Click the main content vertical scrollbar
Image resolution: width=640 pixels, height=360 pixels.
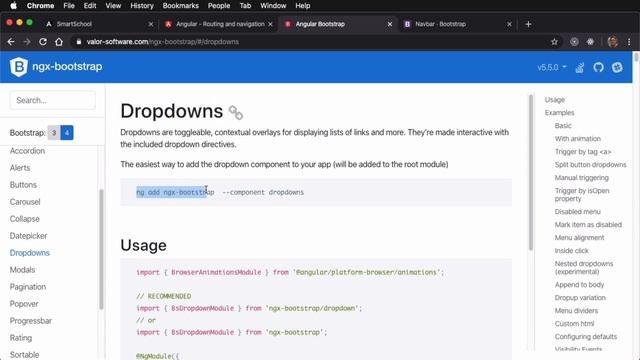(x=531, y=172)
